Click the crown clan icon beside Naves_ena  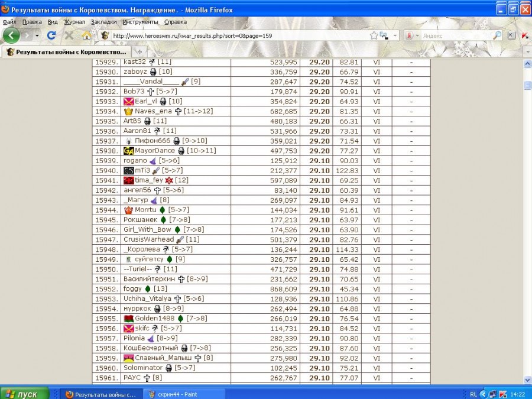(x=129, y=111)
